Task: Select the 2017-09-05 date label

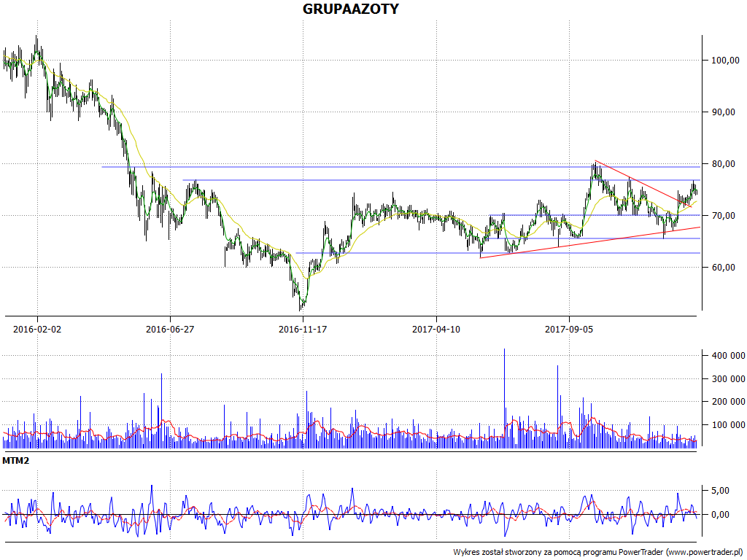Action: point(569,329)
